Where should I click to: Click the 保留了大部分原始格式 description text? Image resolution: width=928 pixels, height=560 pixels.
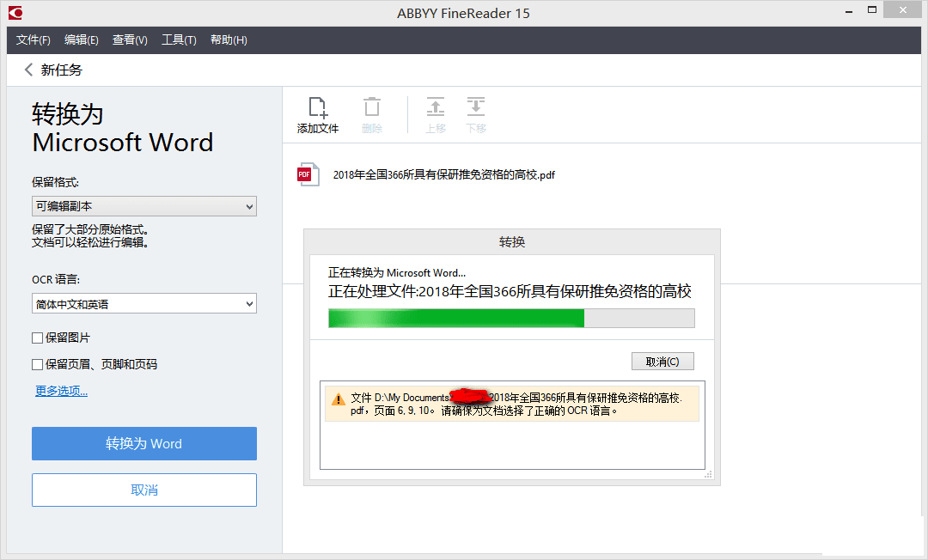pyautogui.click(x=90, y=236)
